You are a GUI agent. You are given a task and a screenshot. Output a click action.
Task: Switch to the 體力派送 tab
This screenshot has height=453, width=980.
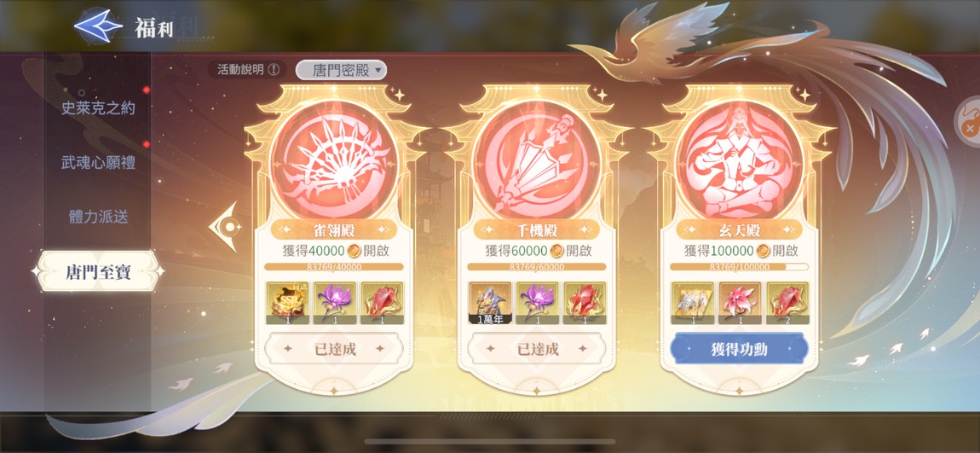[98, 217]
